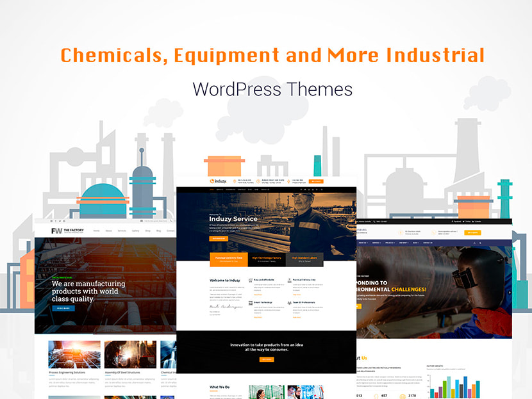
Task: Click the orange button in the Induzy top header
Action: point(316,181)
